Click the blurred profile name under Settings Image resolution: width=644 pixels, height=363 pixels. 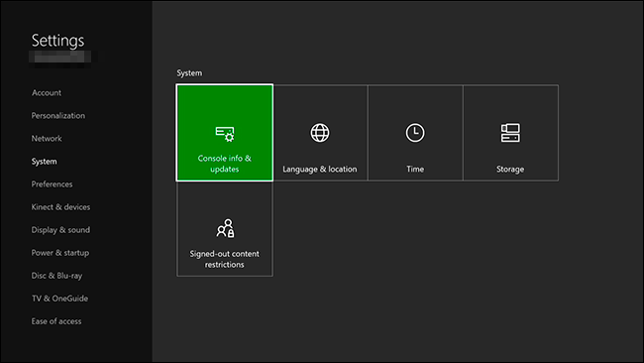coord(60,58)
